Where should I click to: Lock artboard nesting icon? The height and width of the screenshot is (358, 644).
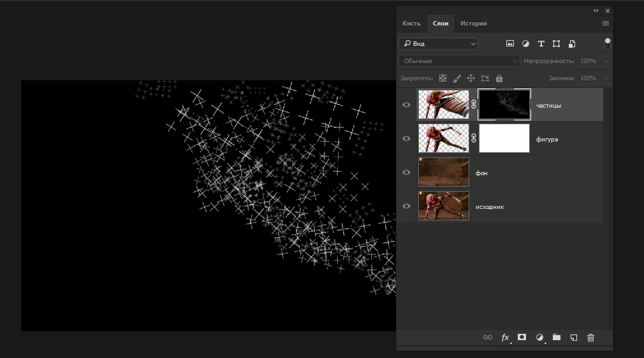485,78
